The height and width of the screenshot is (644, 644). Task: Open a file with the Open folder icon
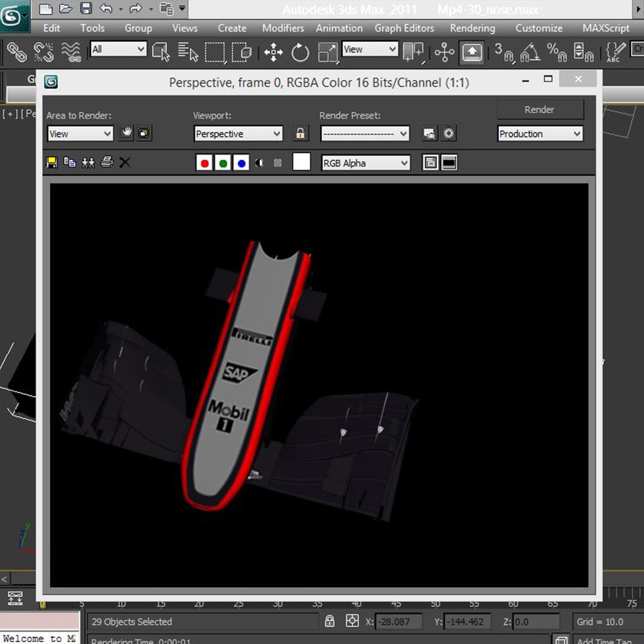tap(66, 8)
